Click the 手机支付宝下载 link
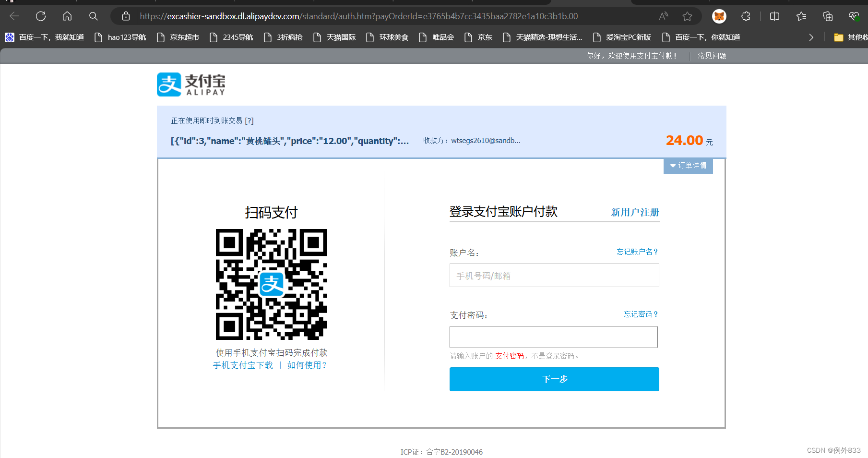Image resolution: width=868 pixels, height=458 pixels. coord(243,365)
